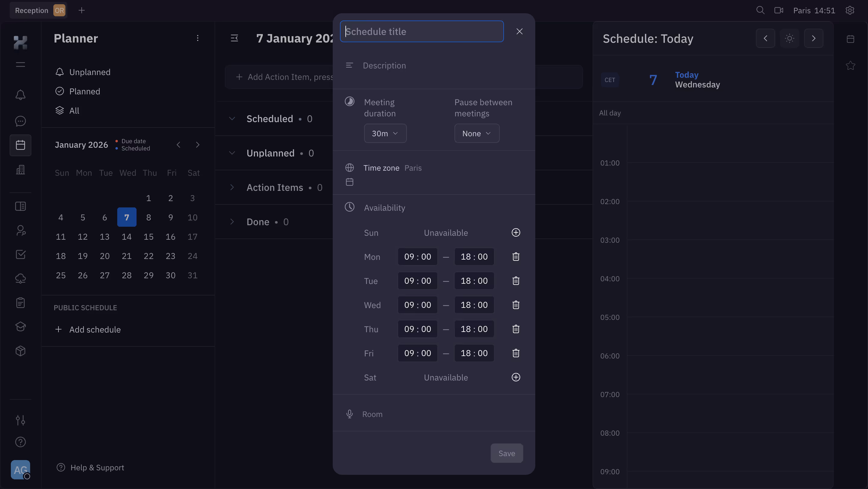The image size is (868, 489).
Task: Select the All filter in Planner
Action: [x=74, y=110]
